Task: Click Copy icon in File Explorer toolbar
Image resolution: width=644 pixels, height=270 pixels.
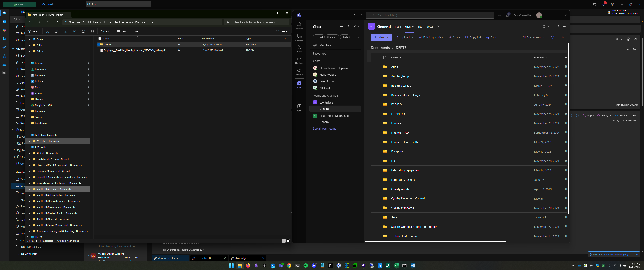Action: coord(57,31)
